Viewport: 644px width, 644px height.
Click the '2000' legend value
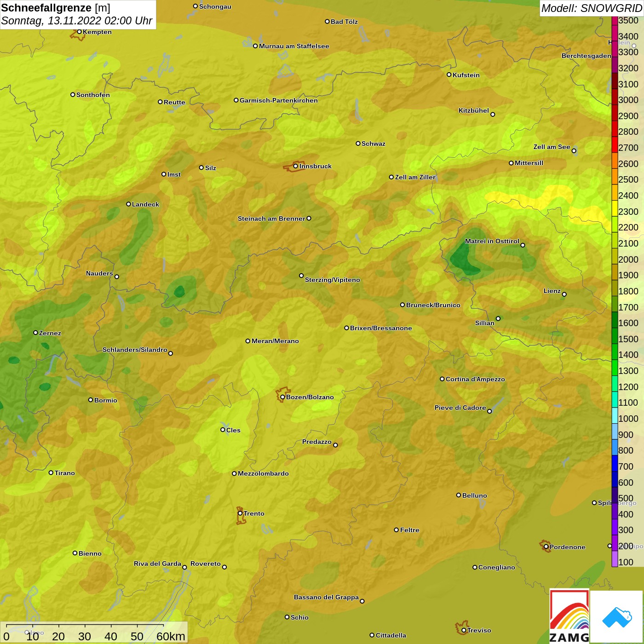click(x=628, y=259)
